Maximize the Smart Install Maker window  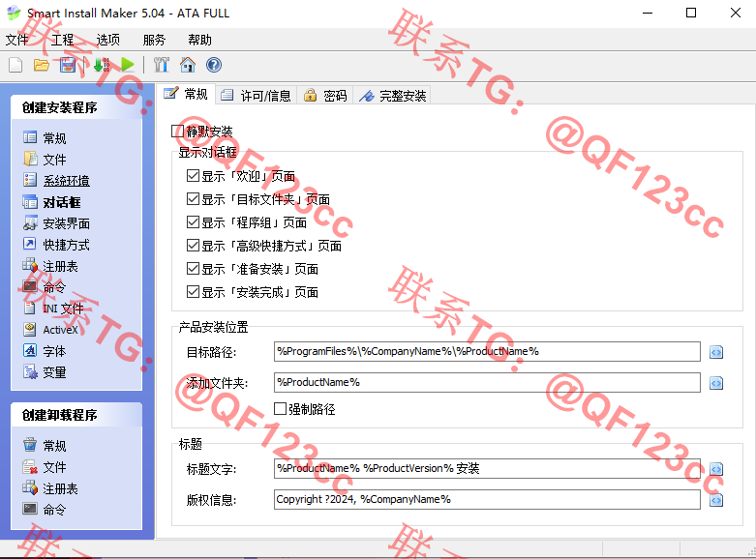[691, 13]
